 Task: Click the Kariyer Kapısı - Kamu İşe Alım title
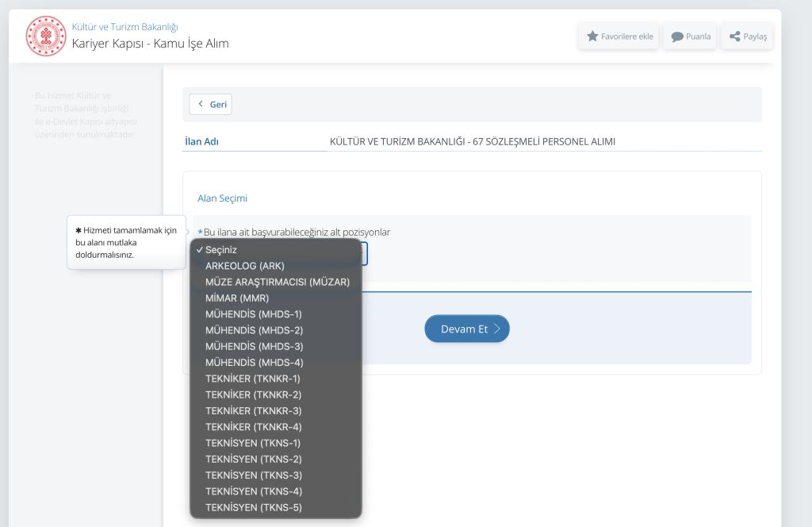[x=150, y=44]
